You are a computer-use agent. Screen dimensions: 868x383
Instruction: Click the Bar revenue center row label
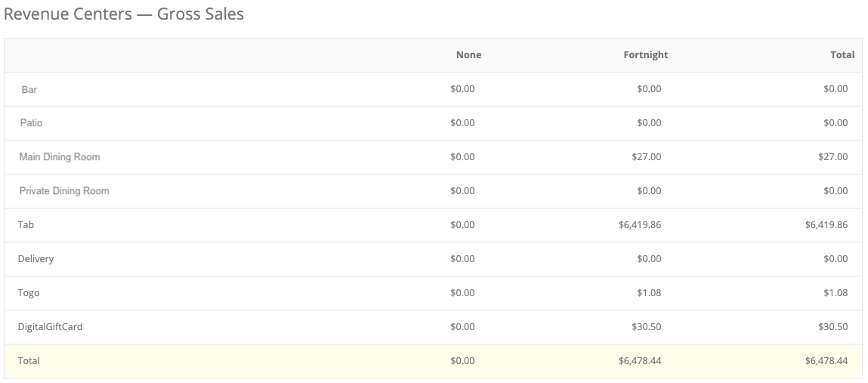coord(29,89)
